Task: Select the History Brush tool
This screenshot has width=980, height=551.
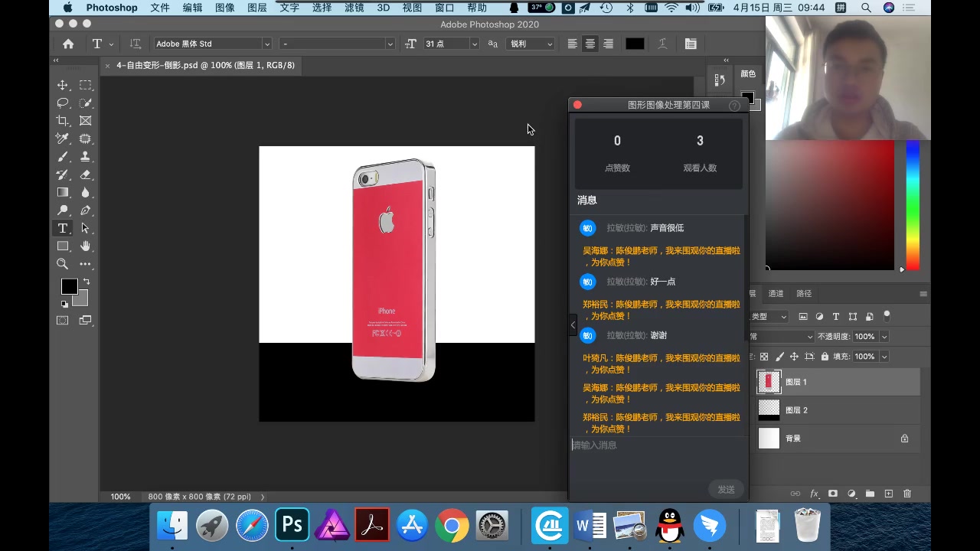Action: [x=63, y=174]
